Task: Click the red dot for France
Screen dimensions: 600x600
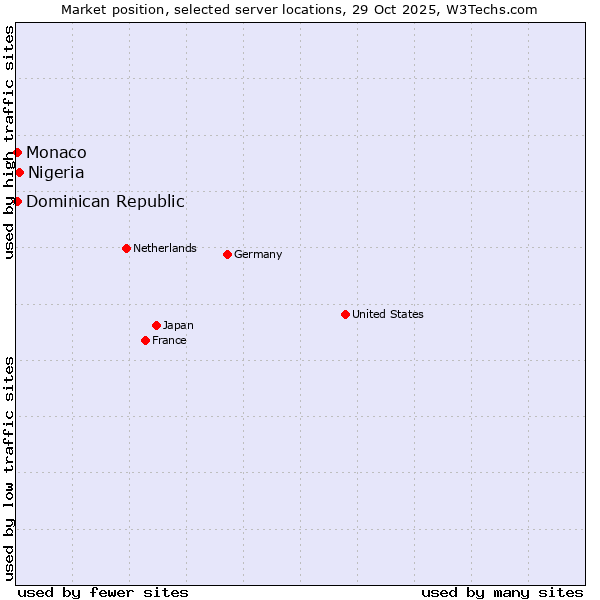Action: click(x=145, y=340)
